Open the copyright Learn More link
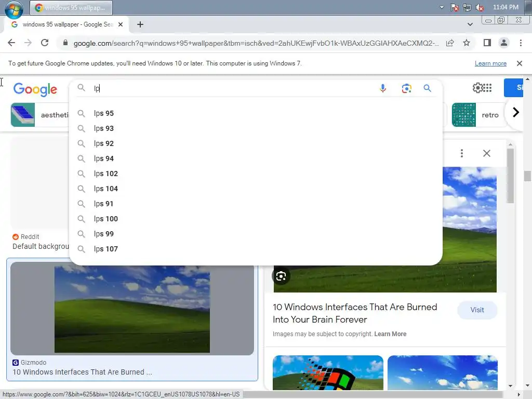The width and height of the screenshot is (532, 399). (390, 334)
